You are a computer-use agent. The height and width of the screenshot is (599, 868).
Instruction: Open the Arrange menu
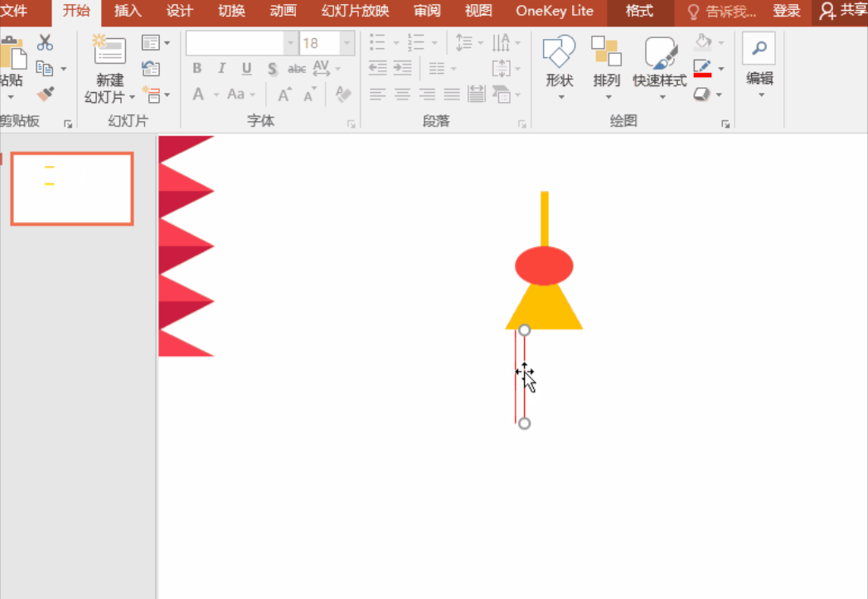[x=606, y=66]
